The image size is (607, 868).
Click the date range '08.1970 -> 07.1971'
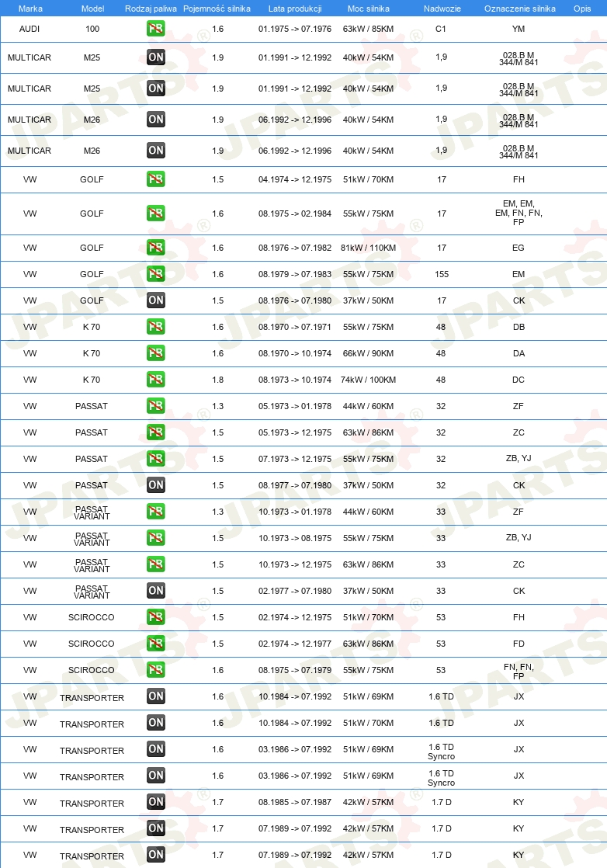[x=295, y=327]
